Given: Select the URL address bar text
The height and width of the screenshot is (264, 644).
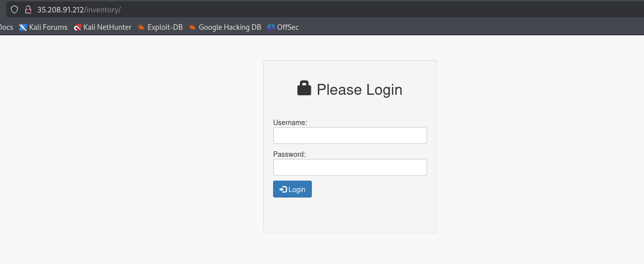Looking at the screenshot, I should [x=79, y=9].
